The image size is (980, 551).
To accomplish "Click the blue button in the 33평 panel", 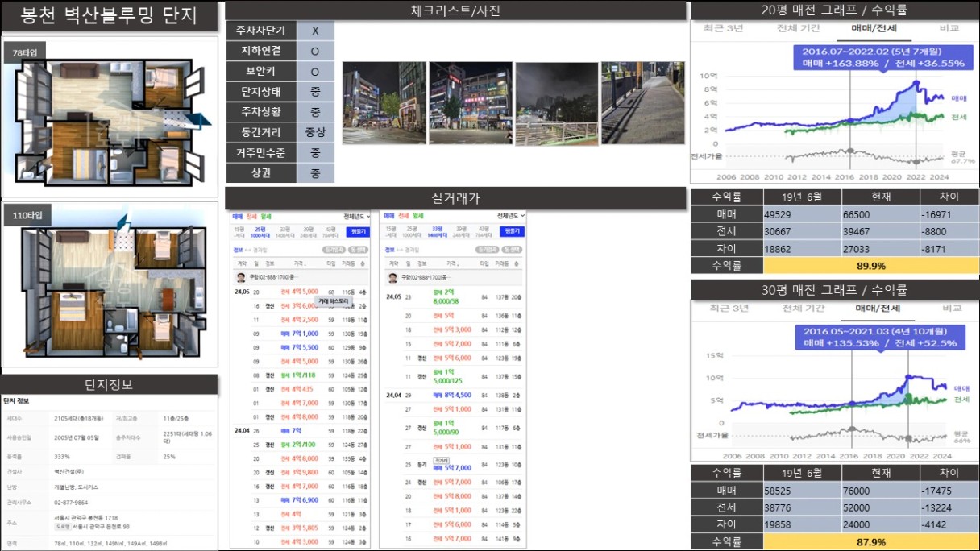I will [511, 232].
